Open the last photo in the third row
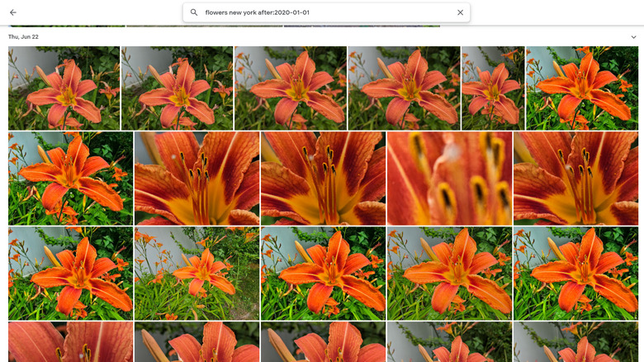Viewport: 644px width, 362px height. (575, 274)
